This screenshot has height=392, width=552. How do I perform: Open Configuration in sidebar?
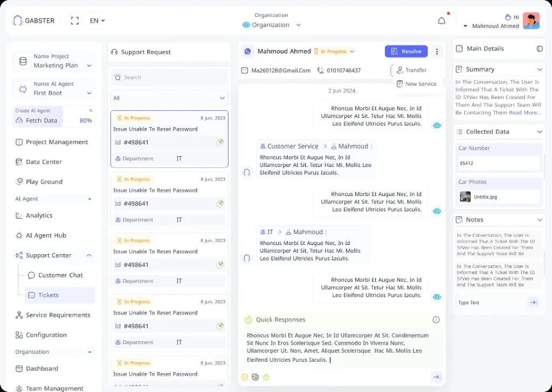(x=41, y=335)
